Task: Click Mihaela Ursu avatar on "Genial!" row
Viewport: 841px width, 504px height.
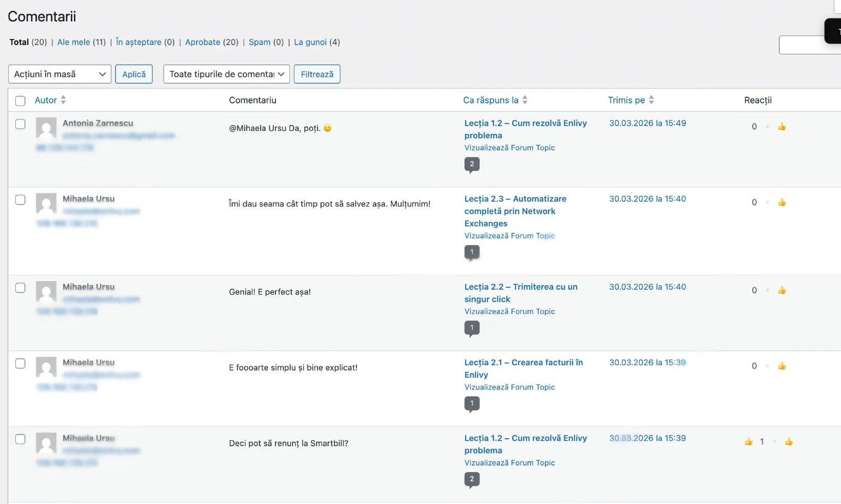Action: (x=46, y=292)
